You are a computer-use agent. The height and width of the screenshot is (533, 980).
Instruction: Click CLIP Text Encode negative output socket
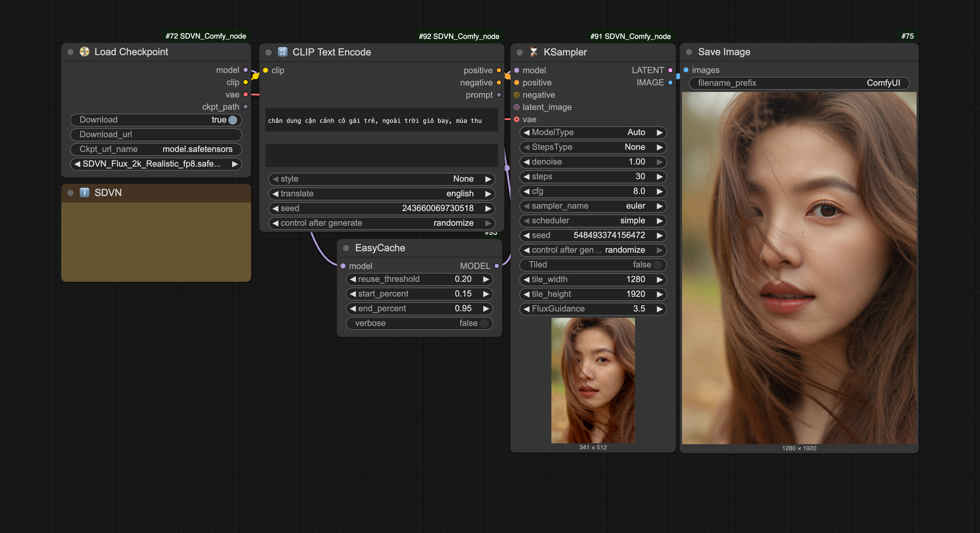tap(499, 83)
